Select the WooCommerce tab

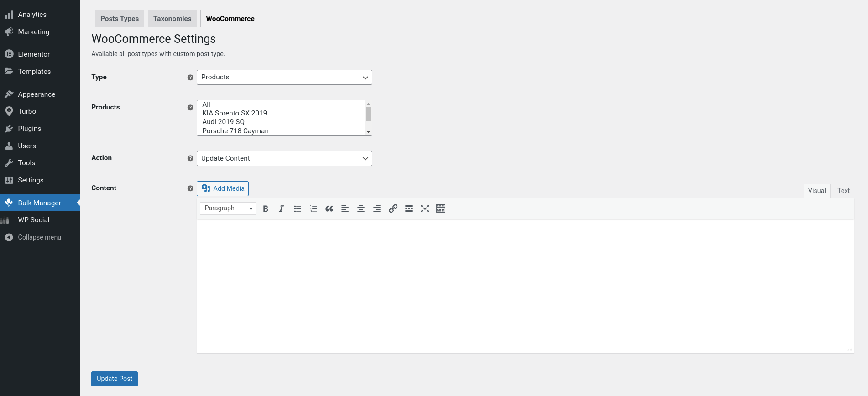coord(230,19)
